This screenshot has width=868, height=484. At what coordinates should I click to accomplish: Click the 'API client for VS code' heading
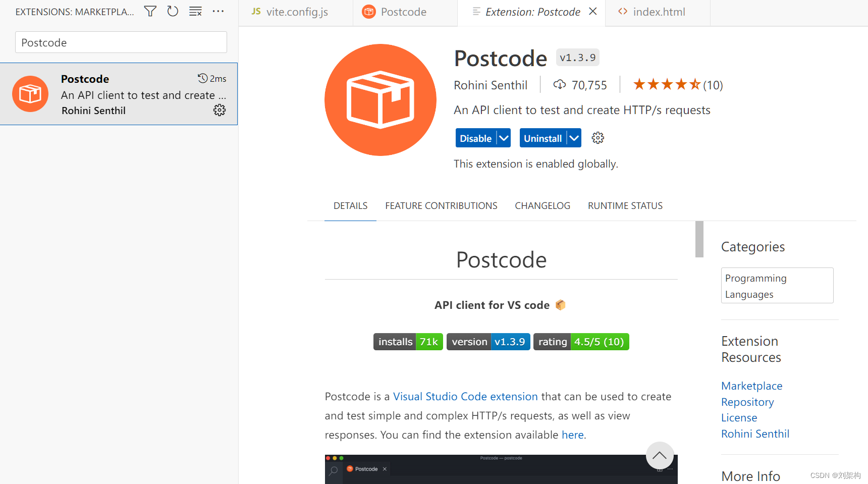[492, 305]
